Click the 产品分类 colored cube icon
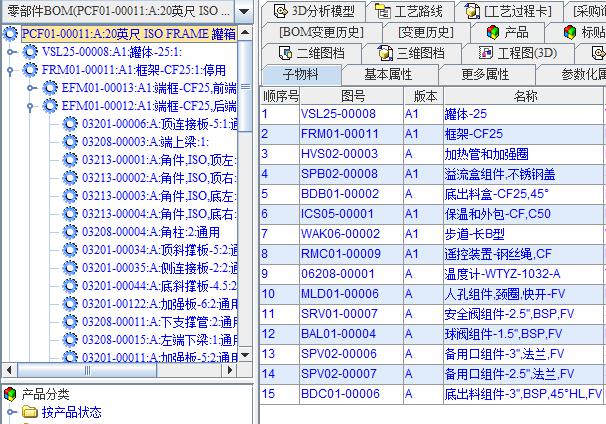This screenshot has height=424, width=606. click(x=10, y=394)
